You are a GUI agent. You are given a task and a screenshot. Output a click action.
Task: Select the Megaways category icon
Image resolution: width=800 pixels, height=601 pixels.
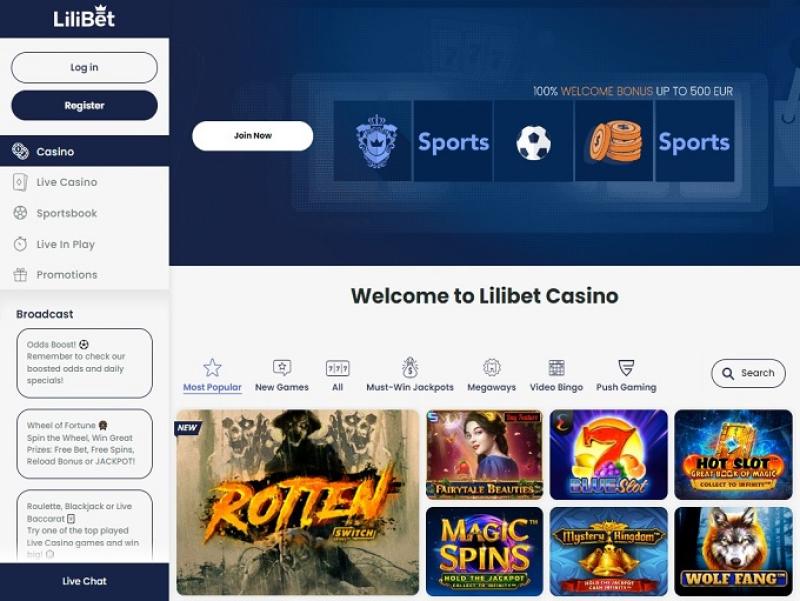tap(491, 367)
